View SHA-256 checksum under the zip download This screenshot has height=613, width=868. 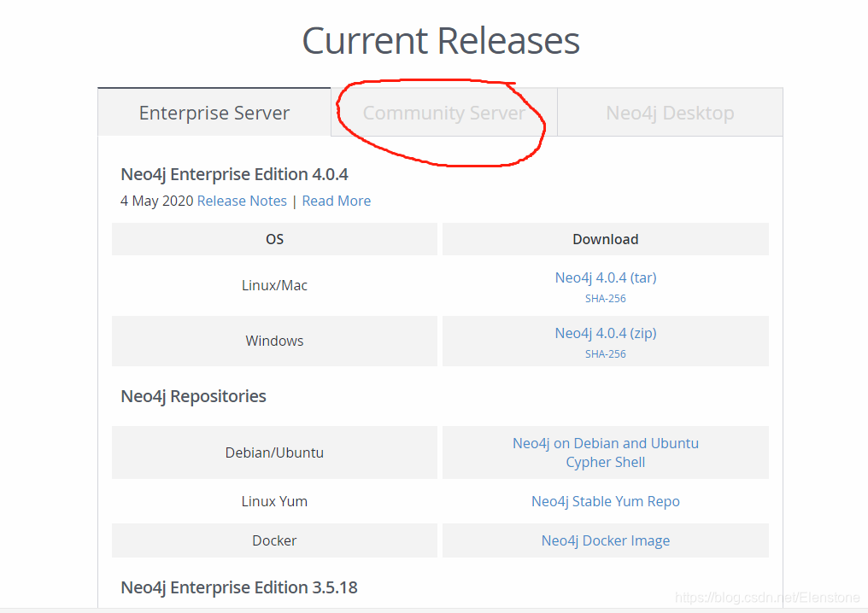[606, 353]
